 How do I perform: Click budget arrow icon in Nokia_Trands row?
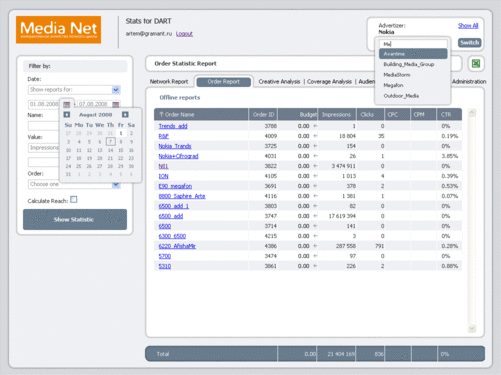(315, 146)
